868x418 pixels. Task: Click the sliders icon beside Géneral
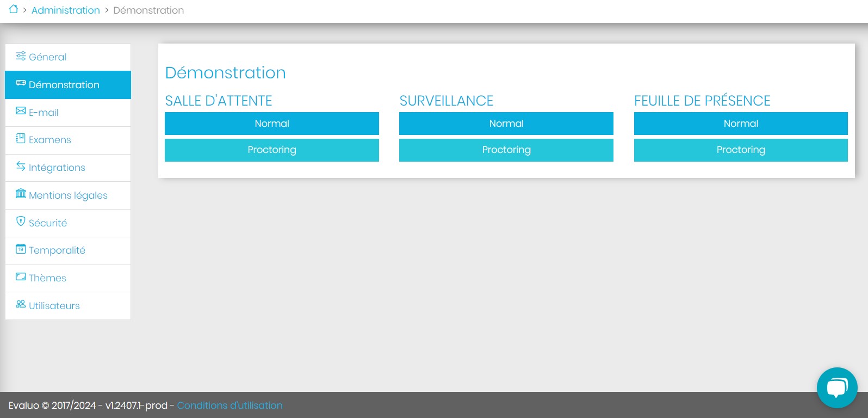coord(21,56)
